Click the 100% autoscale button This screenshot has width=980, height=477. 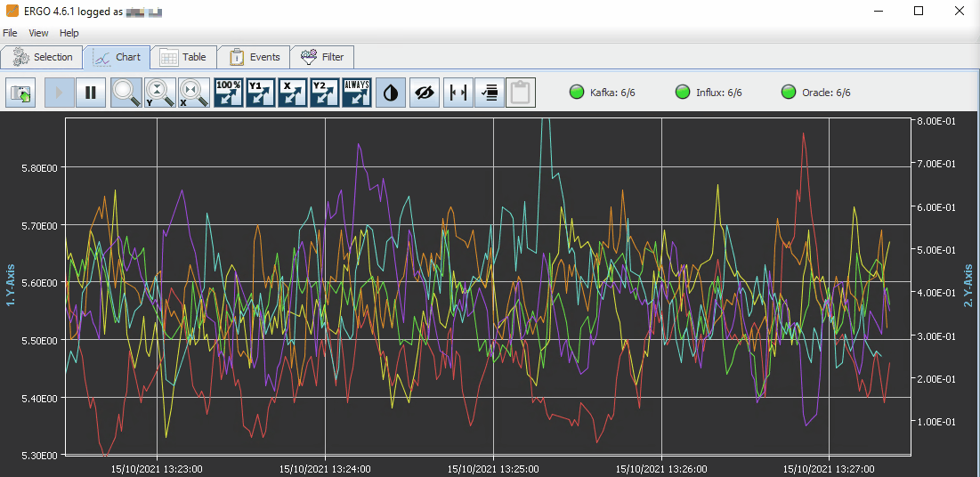coord(229,93)
